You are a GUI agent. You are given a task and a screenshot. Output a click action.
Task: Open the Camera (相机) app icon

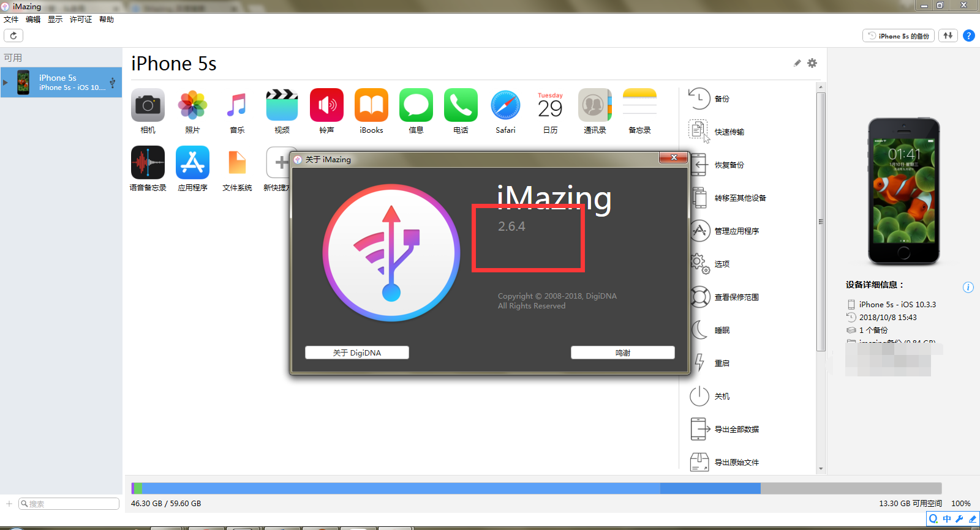148,105
